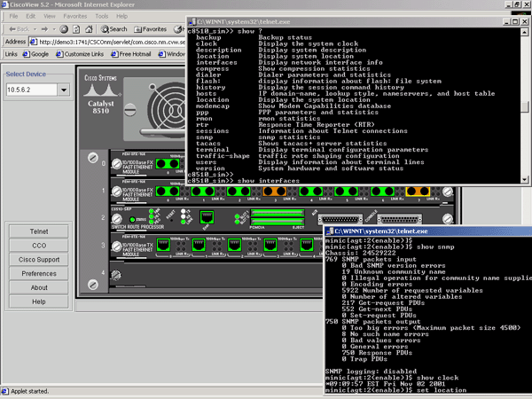This screenshot has width=532, height=399.
Task: Stop page loading with the Stop icon
Action: [x=64, y=29]
